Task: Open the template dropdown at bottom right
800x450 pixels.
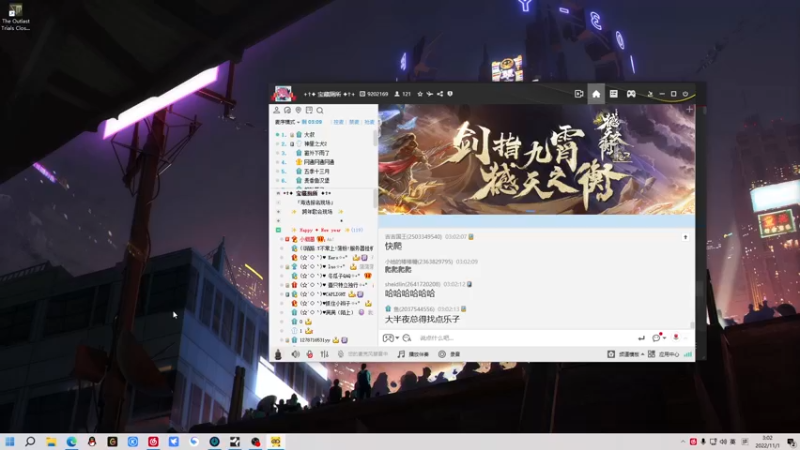Action: click(626, 354)
